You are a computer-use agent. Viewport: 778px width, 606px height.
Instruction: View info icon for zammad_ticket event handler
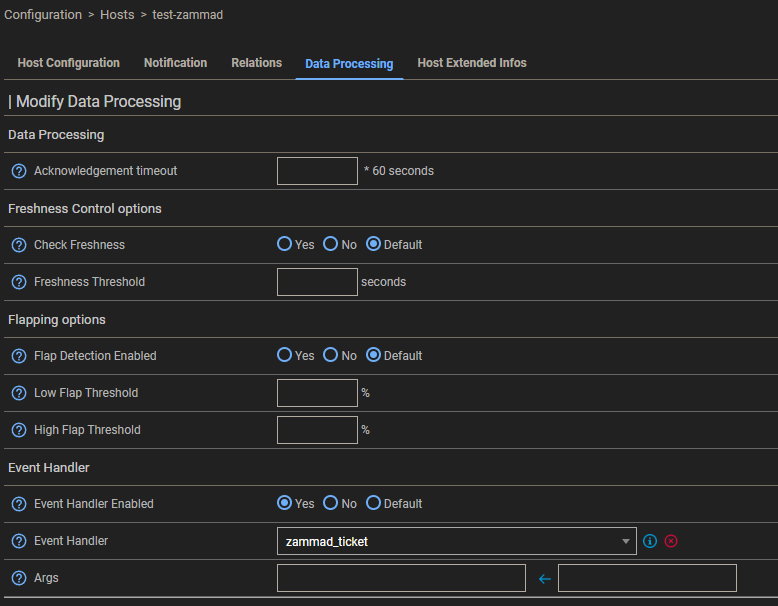[x=650, y=541]
